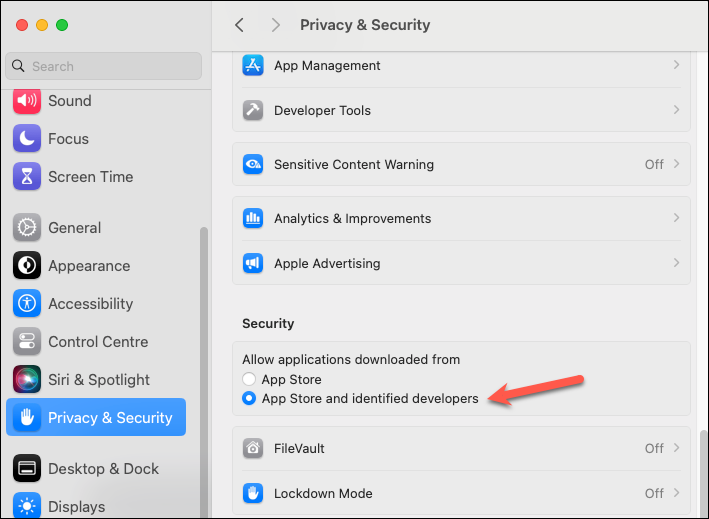Click the FileVault Off value
Screen dimensions: 709x519
click(654, 448)
